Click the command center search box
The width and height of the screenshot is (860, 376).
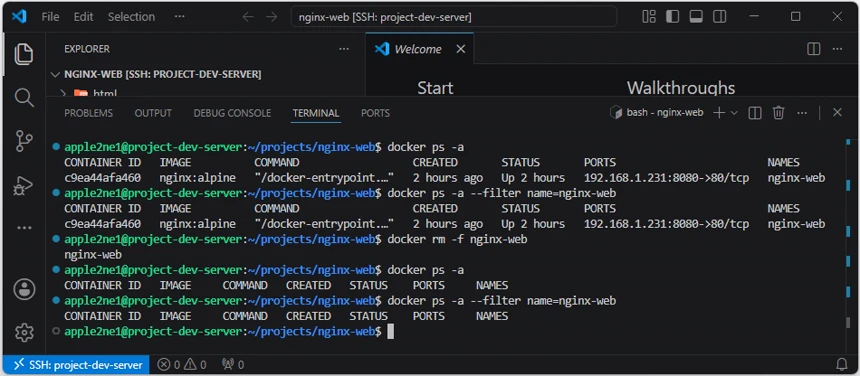click(453, 17)
